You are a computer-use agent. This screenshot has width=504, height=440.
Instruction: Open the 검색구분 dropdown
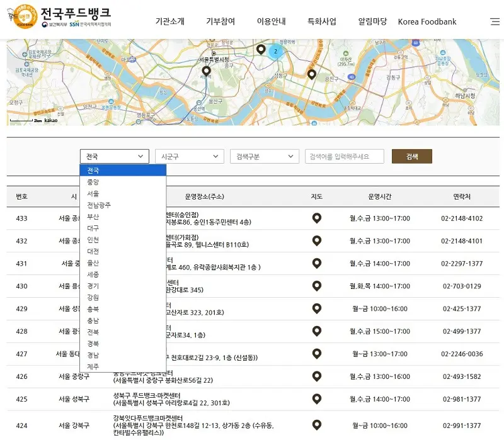[265, 156]
